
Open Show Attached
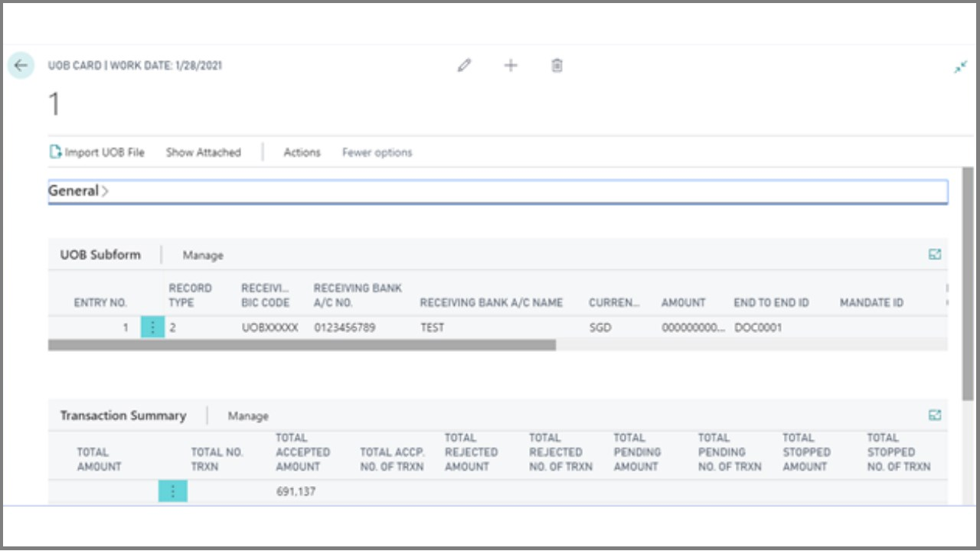203,152
